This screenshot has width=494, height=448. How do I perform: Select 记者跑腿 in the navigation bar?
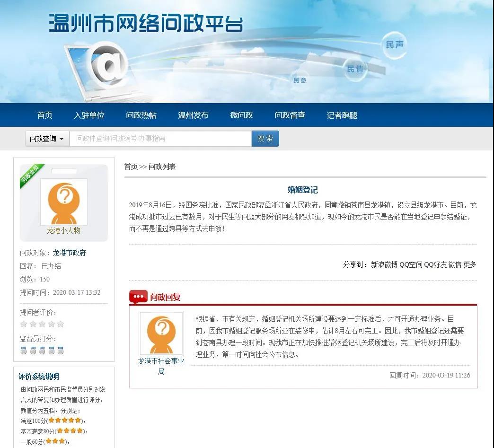[342, 115]
